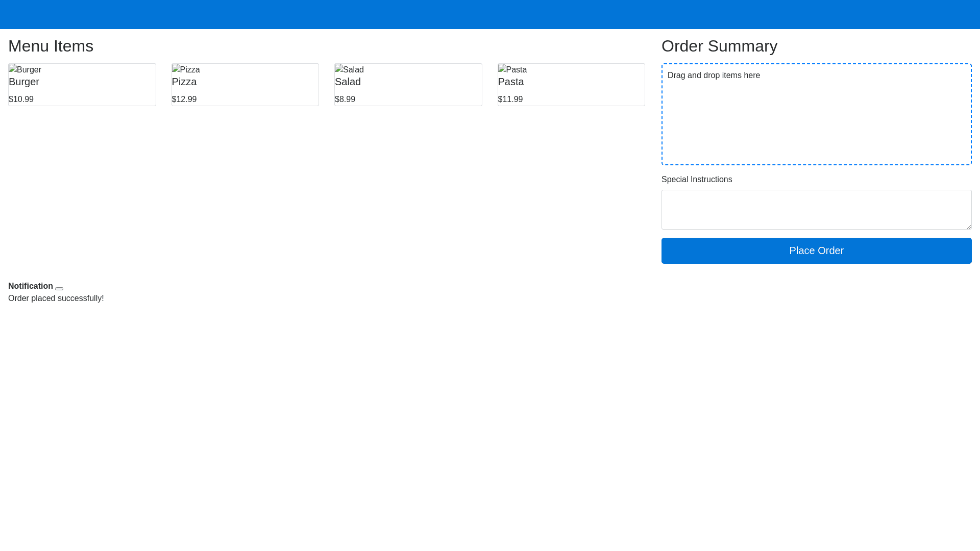Click the $8.99 Salad price

pyautogui.click(x=345, y=99)
